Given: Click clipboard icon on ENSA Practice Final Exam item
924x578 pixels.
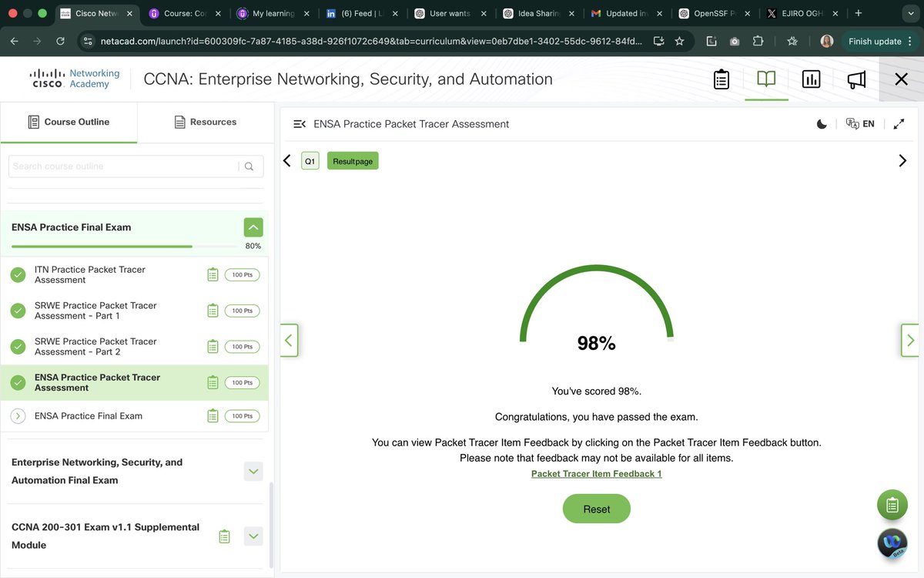Looking at the screenshot, I should [213, 416].
